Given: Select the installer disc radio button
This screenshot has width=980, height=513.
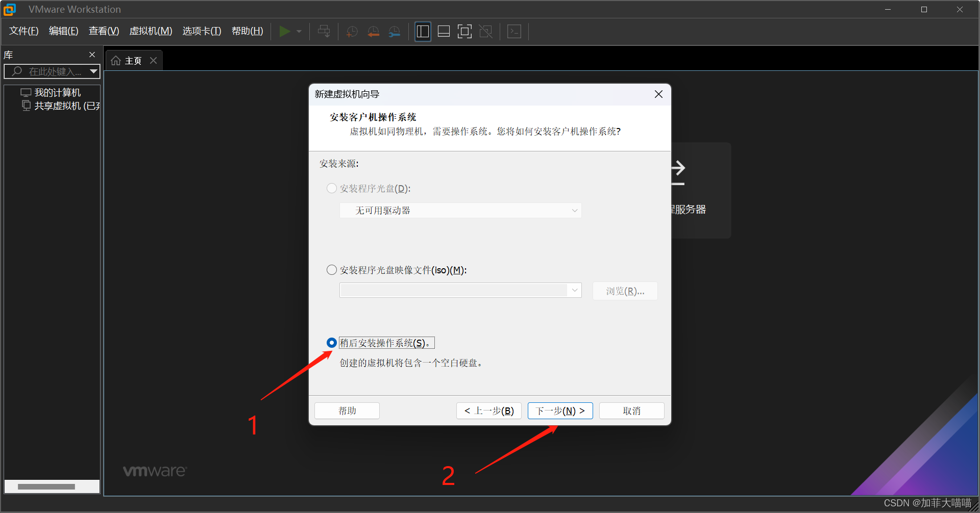Looking at the screenshot, I should [332, 188].
